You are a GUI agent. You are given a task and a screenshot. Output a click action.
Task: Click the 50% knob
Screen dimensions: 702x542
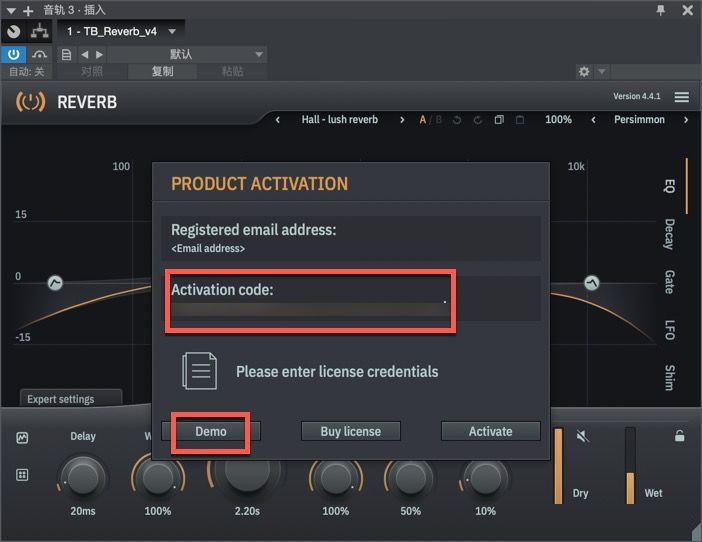click(x=410, y=478)
